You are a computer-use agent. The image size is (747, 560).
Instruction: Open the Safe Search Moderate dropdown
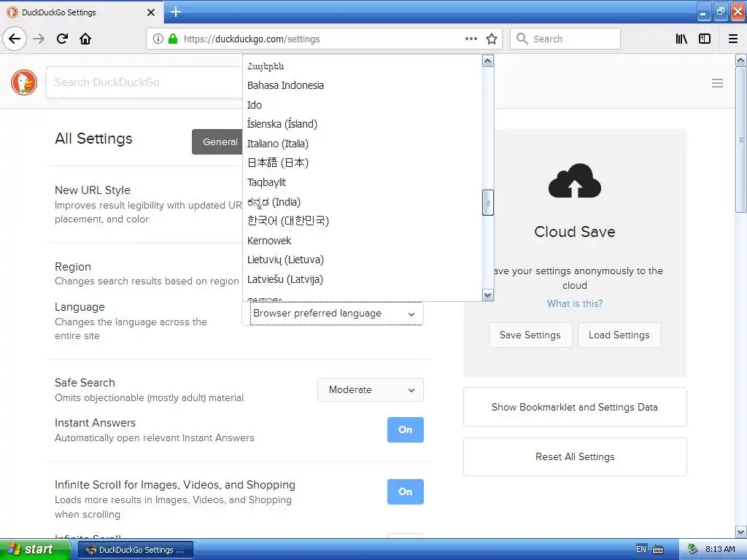click(370, 389)
